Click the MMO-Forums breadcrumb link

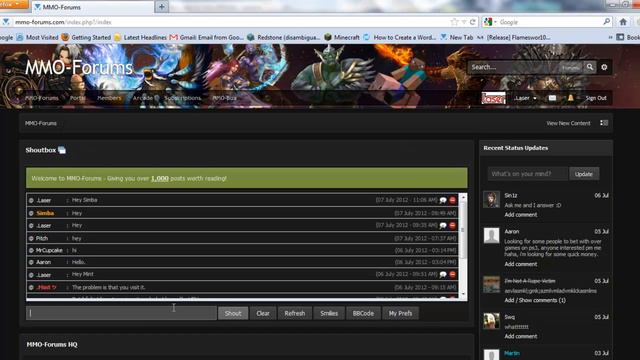(41, 123)
